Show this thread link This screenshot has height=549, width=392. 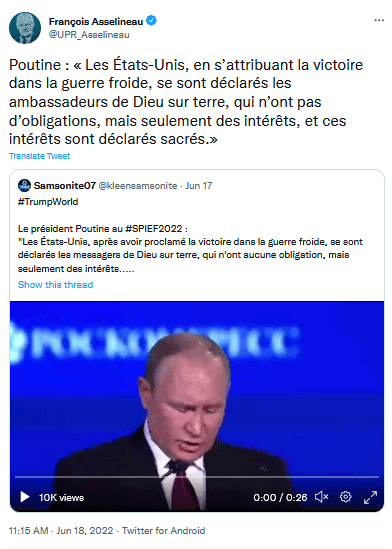pyautogui.click(x=55, y=285)
